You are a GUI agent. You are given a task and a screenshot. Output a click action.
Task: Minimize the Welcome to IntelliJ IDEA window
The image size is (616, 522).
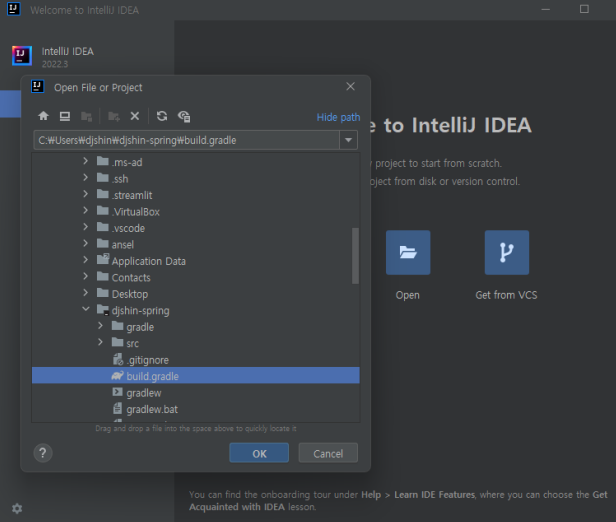tap(546, 9)
